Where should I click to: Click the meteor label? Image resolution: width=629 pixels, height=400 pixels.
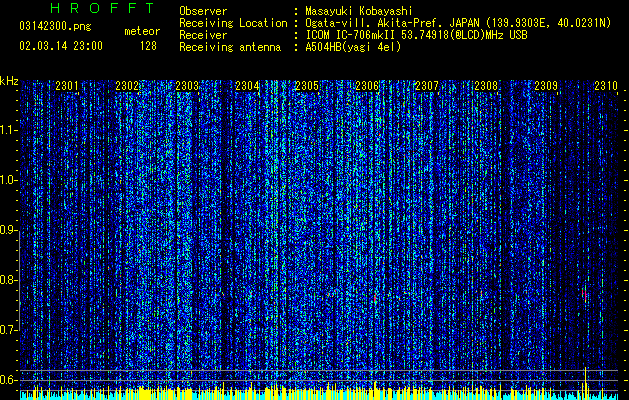pos(142,31)
